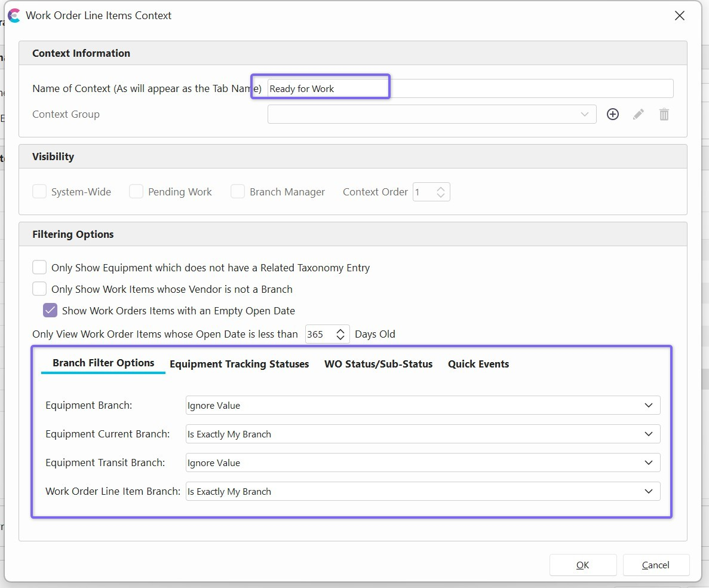
Task: Open the Context Group dropdown
Action: pos(431,114)
